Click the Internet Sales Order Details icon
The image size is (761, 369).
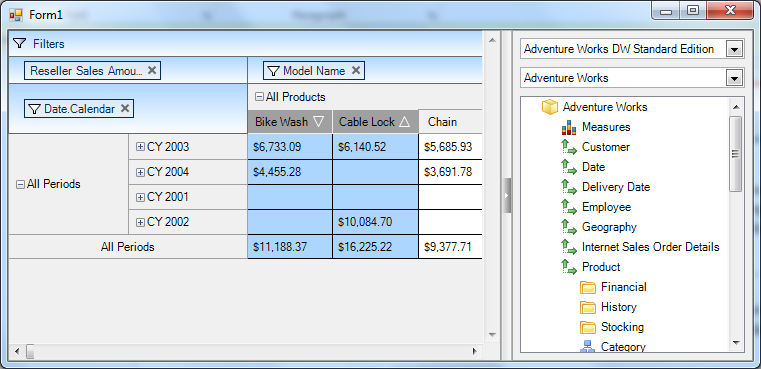pos(569,247)
